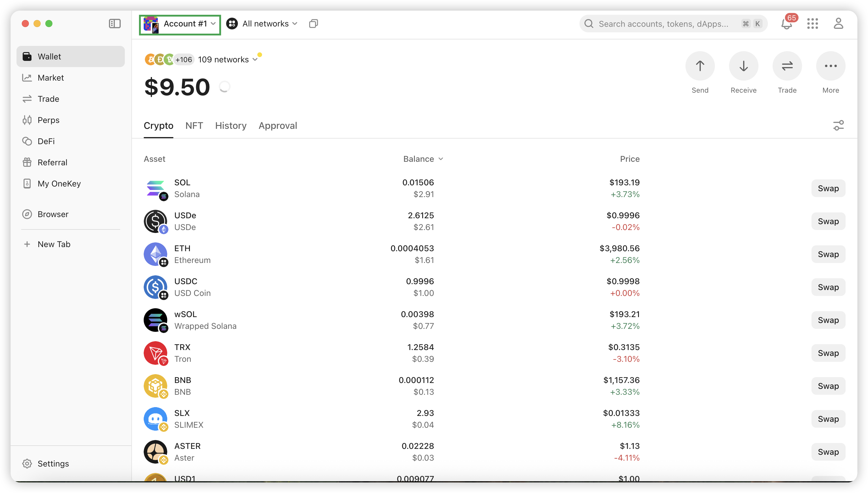Open the All networks dropdown
Viewport: 868px width, 493px height.
(x=262, y=24)
